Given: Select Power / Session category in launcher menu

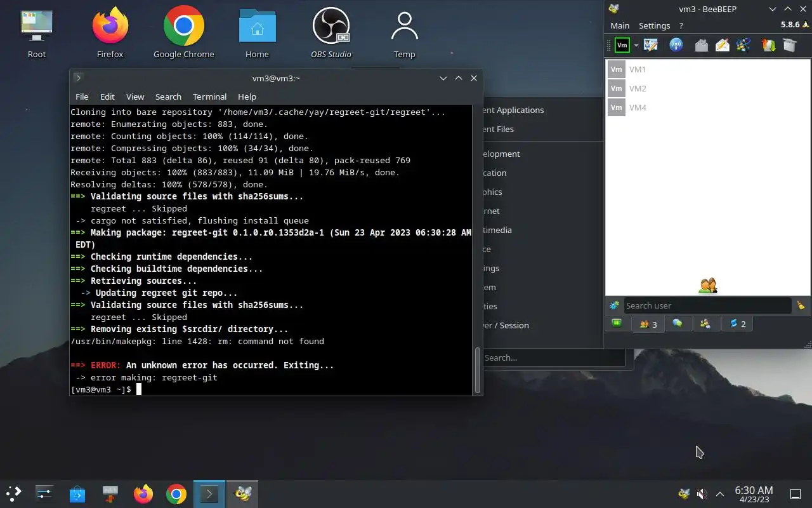Looking at the screenshot, I should tap(506, 325).
